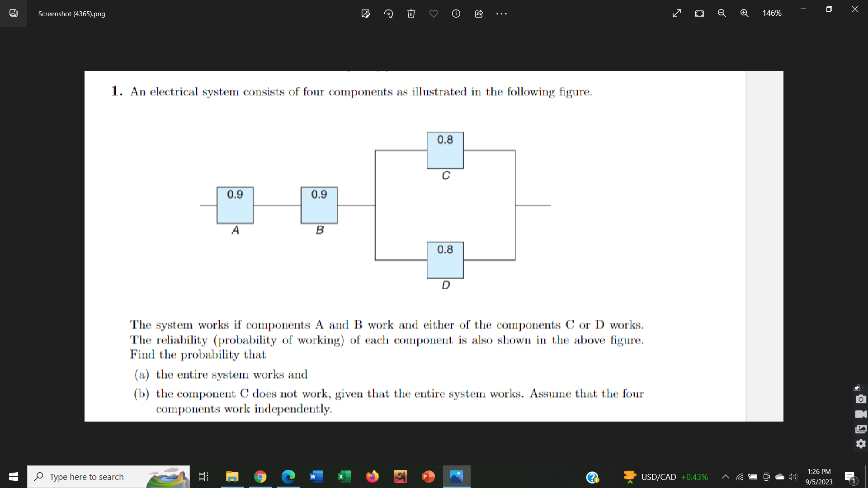Zoom in on the photo

[x=745, y=13]
